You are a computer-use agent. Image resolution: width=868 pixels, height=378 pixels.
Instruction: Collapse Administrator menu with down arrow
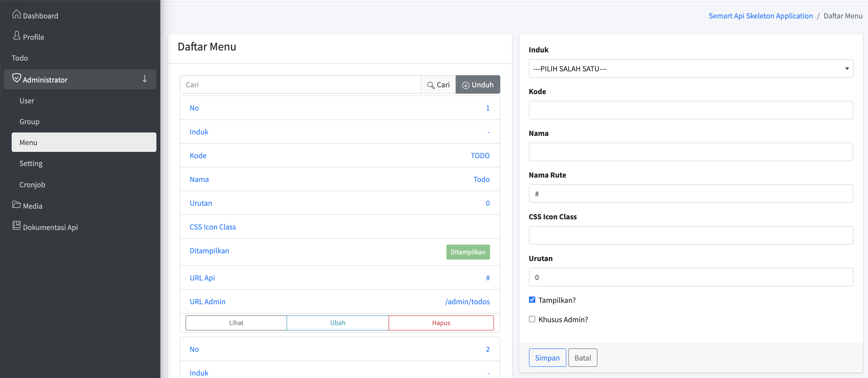coord(145,79)
